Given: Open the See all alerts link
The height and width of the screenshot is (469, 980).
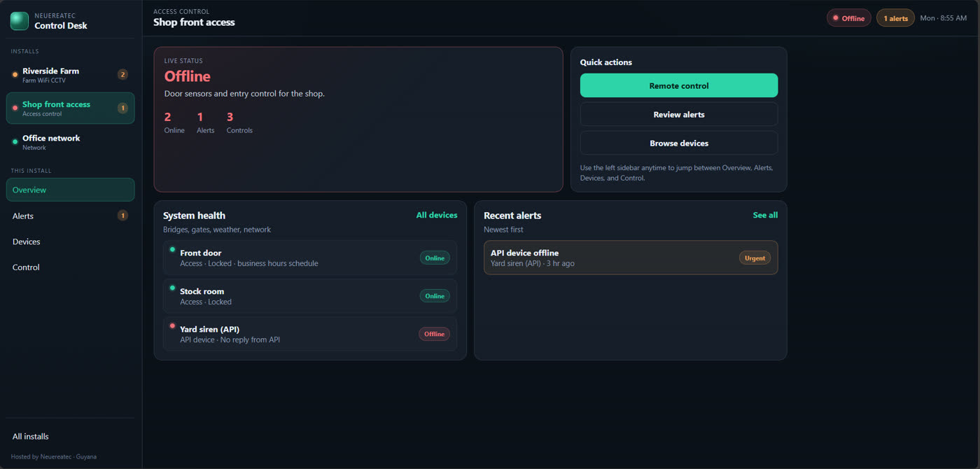Looking at the screenshot, I should tap(765, 215).
